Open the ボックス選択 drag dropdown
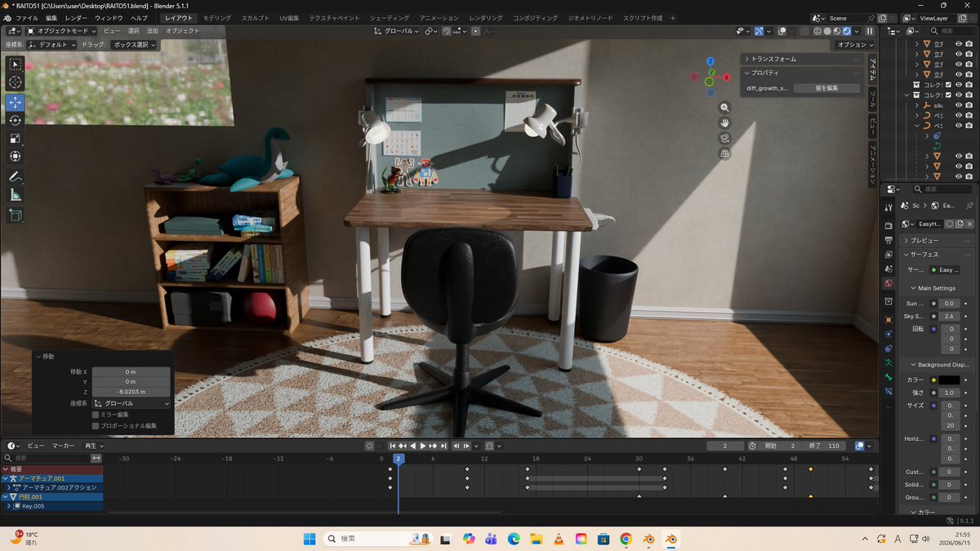This screenshot has width=980, height=551. 135,45
